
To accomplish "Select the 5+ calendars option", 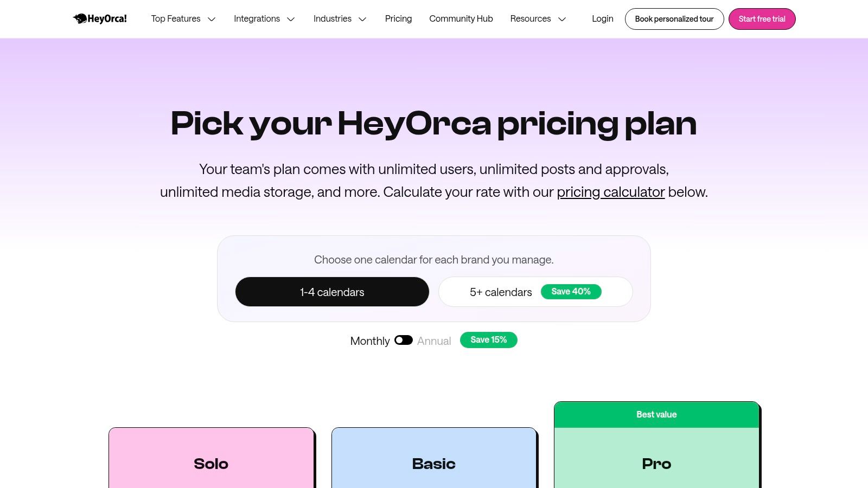I will point(500,292).
